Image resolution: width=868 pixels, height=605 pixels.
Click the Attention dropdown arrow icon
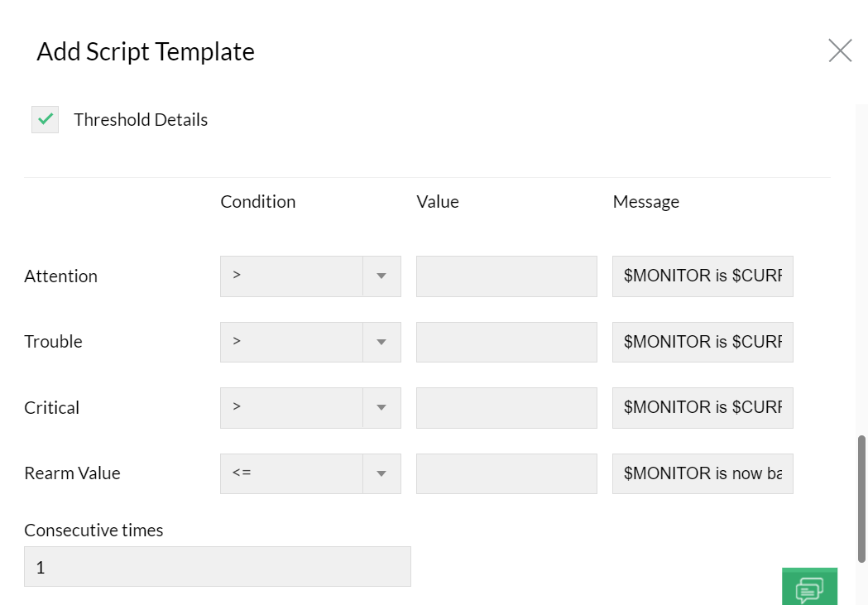pyautogui.click(x=381, y=276)
